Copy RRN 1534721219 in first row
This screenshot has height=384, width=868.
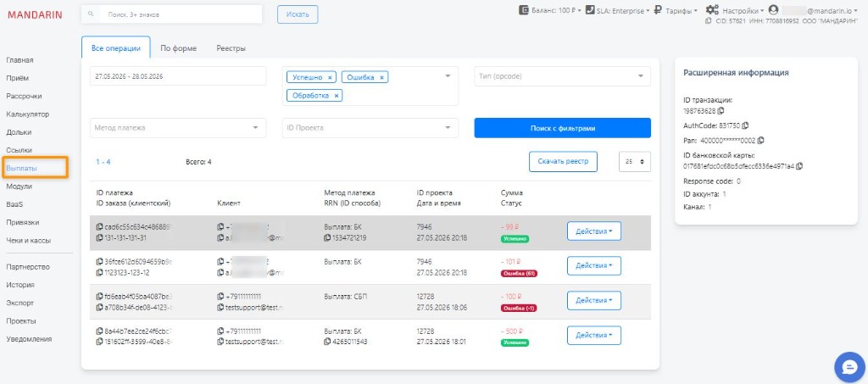[x=327, y=238]
